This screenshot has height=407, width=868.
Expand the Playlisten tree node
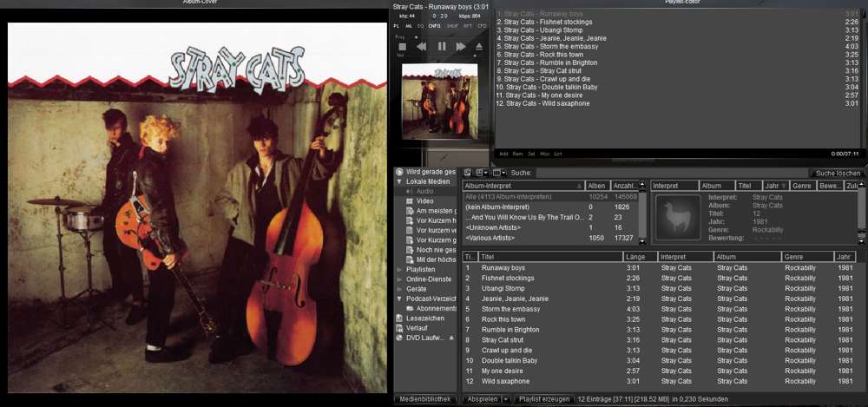[399, 269]
